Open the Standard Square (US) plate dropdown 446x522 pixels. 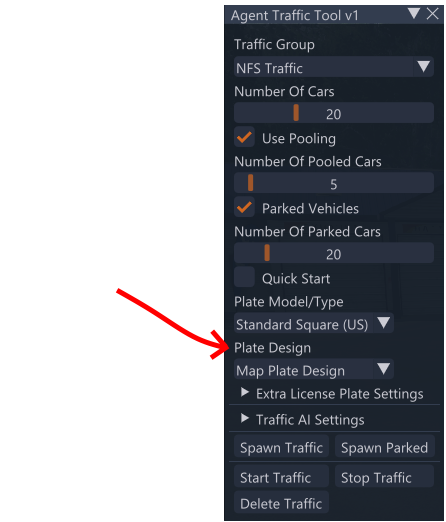314,323
